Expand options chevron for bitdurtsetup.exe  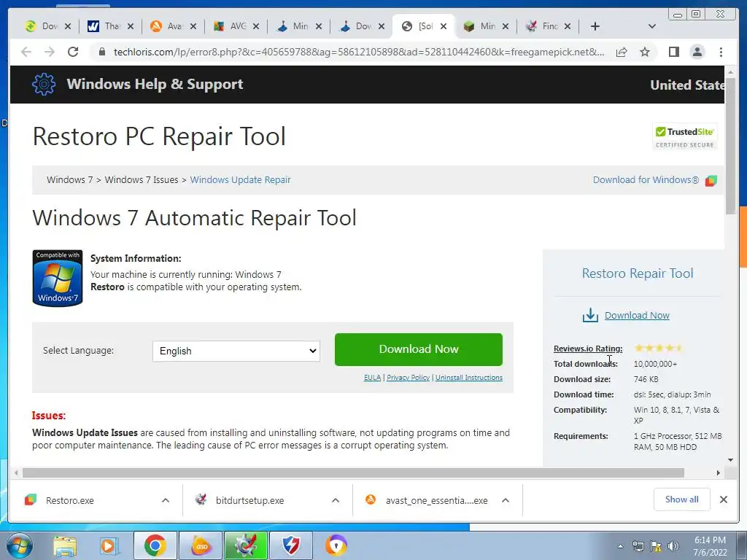coord(336,500)
